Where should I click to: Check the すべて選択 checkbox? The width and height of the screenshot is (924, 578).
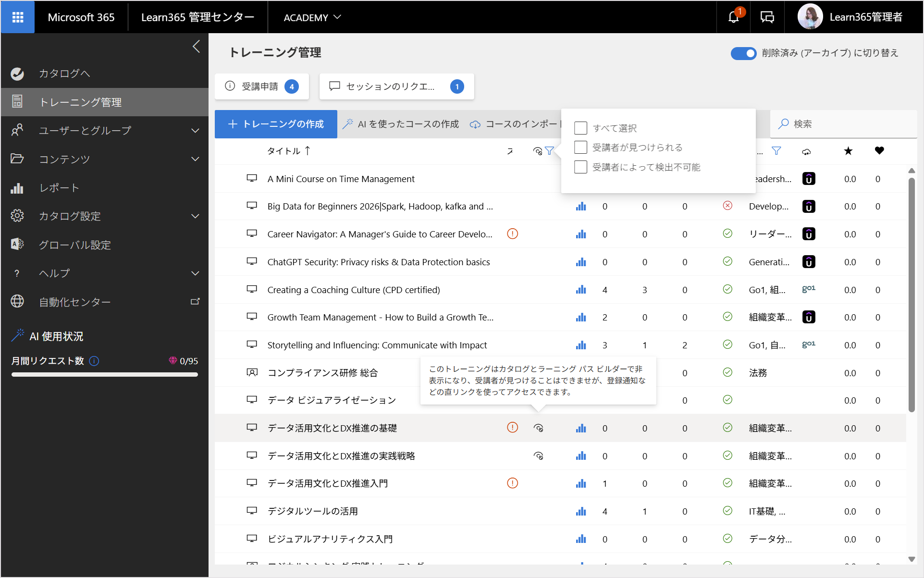[x=580, y=128]
